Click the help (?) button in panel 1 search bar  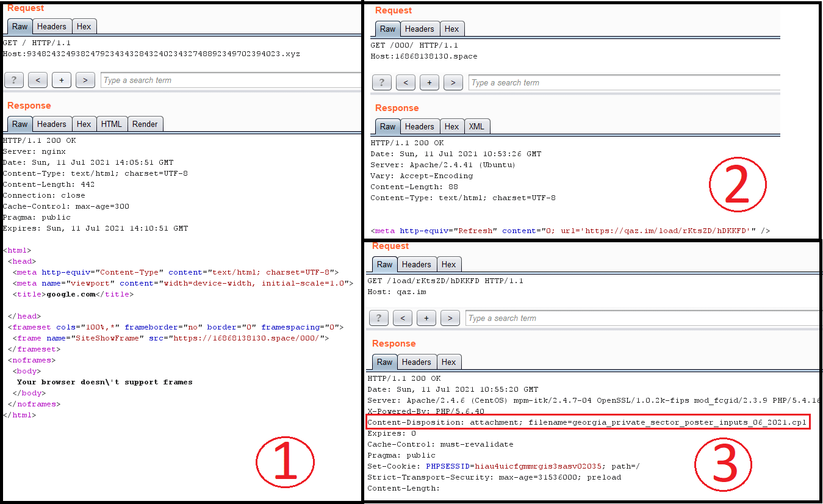14,80
